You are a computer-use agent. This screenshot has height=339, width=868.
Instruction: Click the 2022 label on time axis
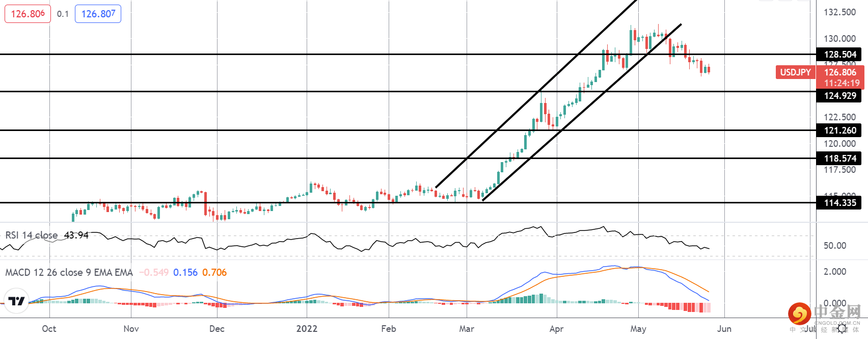point(307,328)
